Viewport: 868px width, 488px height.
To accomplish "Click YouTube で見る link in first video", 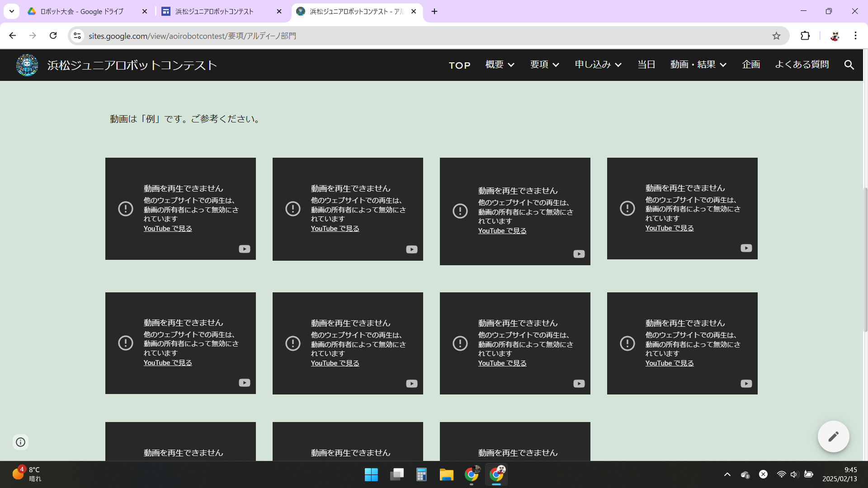I will (x=168, y=229).
